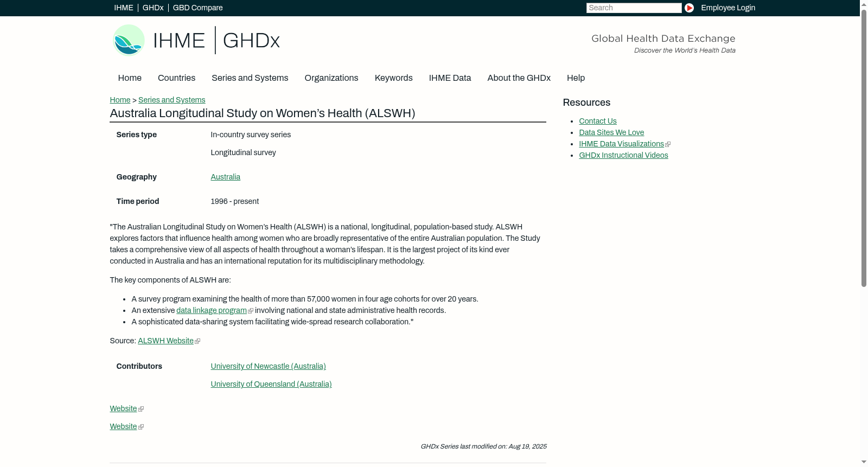
Task: Open the IHME Data menu item
Action: 450,78
